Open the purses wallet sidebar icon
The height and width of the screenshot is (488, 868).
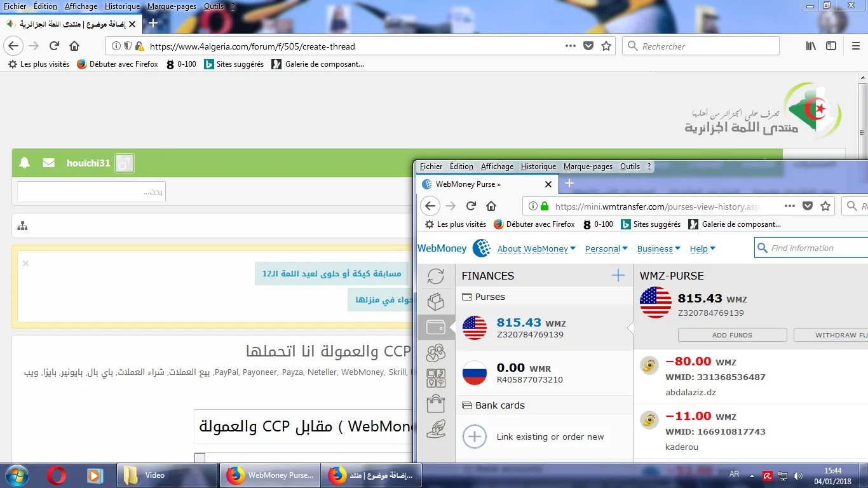coord(435,327)
